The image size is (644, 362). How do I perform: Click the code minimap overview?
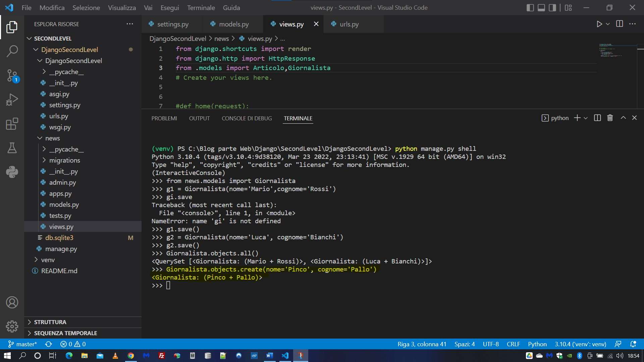pyautogui.click(x=618, y=50)
